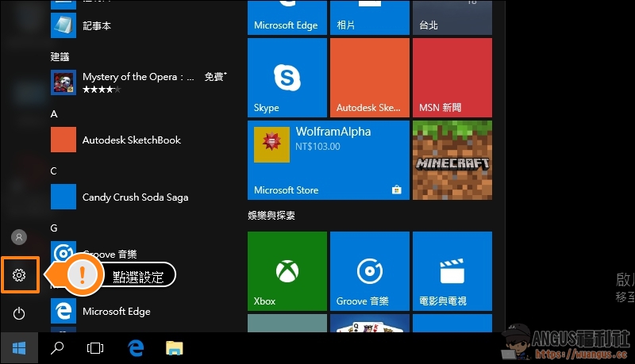635x364 pixels.
Task: Click the Power icon in Start sidebar
Action: [20, 313]
